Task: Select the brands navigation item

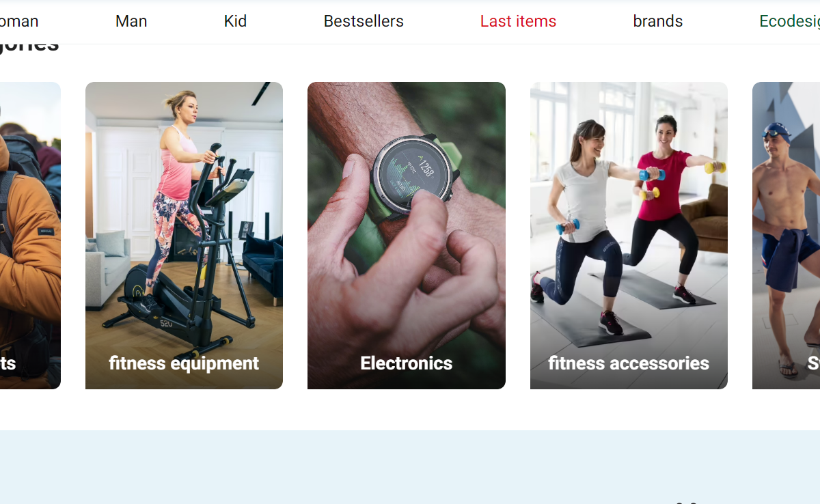Action: click(658, 21)
